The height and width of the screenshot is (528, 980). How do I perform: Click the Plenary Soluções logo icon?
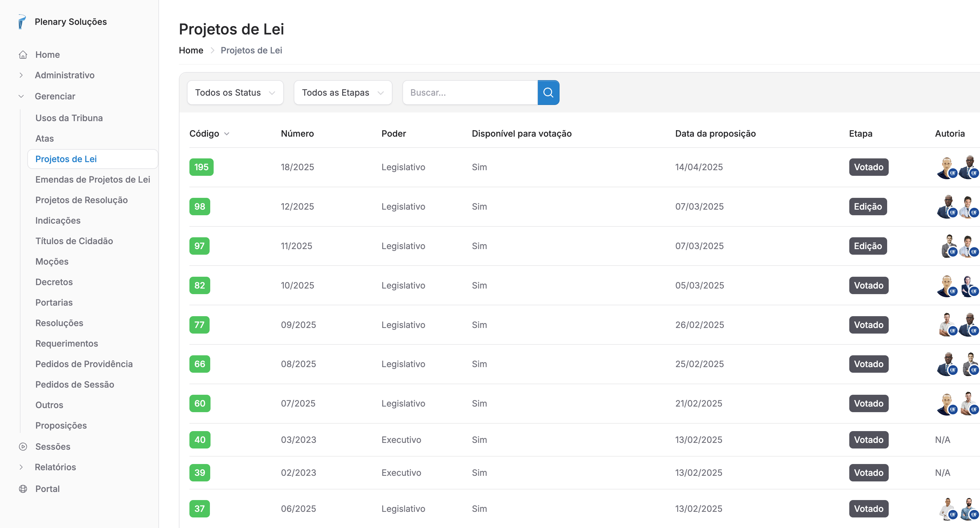pos(22,22)
